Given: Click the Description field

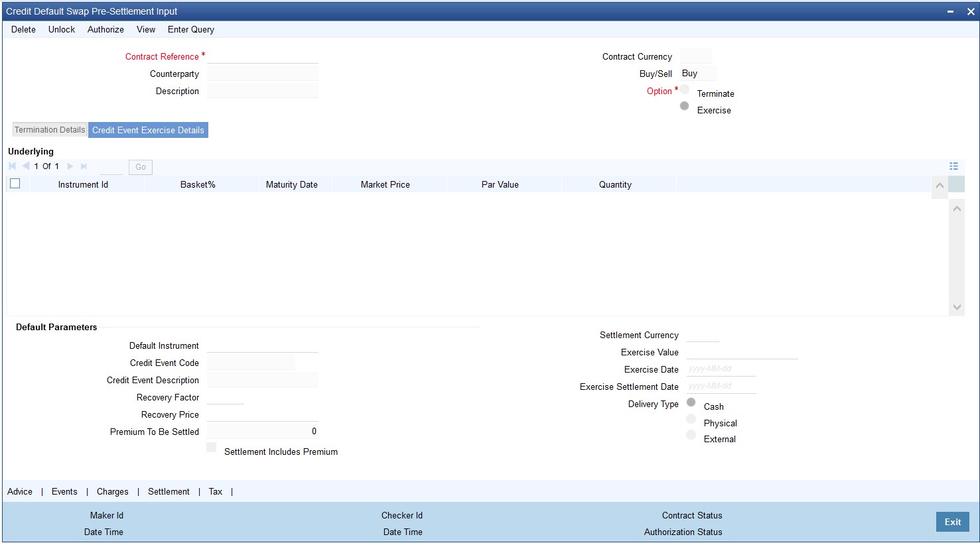Looking at the screenshot, I should [263, 91].
